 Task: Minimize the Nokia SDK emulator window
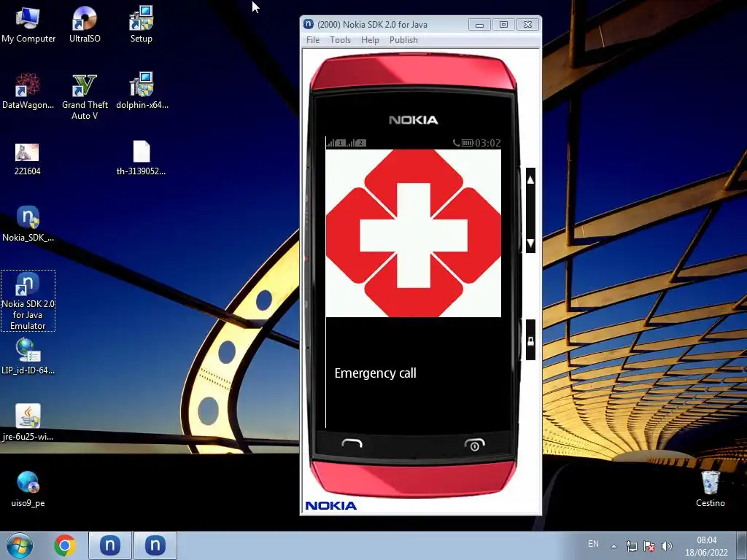[x=479, y=24]
